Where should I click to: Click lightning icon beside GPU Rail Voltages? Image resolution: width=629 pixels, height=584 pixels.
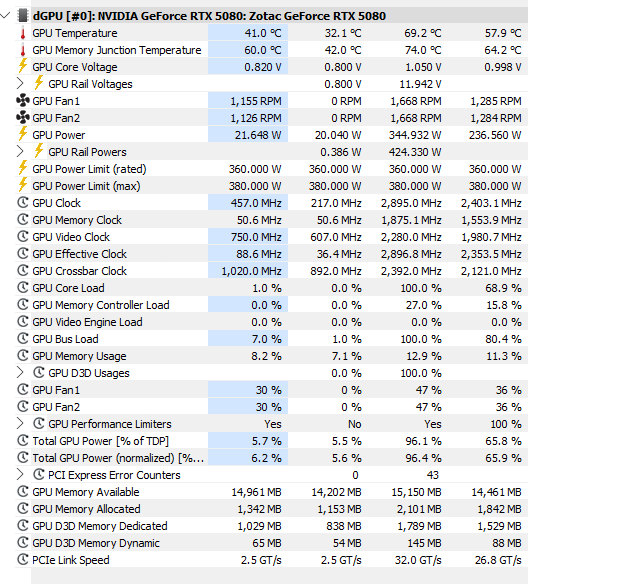click(x=39, y=83)
